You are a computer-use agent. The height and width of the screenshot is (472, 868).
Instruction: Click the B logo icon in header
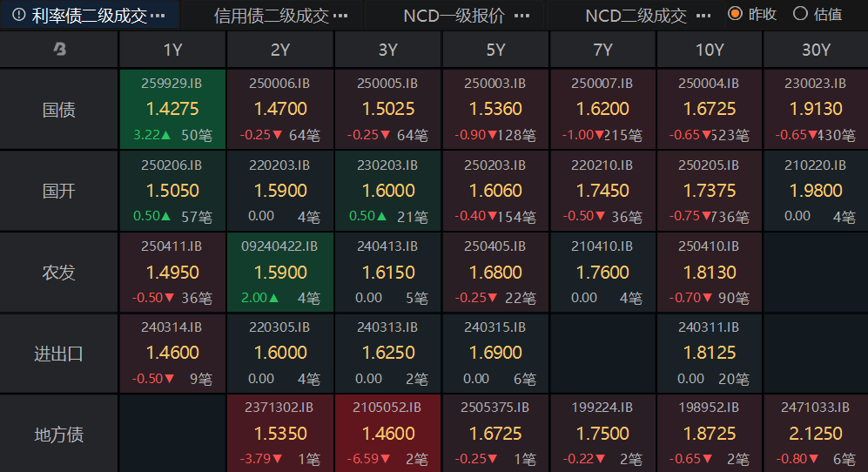pyautogui.click(x=59, y=50)
